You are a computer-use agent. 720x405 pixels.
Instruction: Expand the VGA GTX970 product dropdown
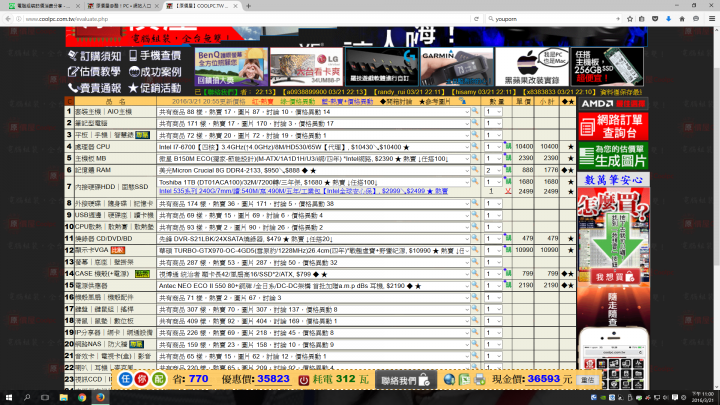[x=314, y=251]
